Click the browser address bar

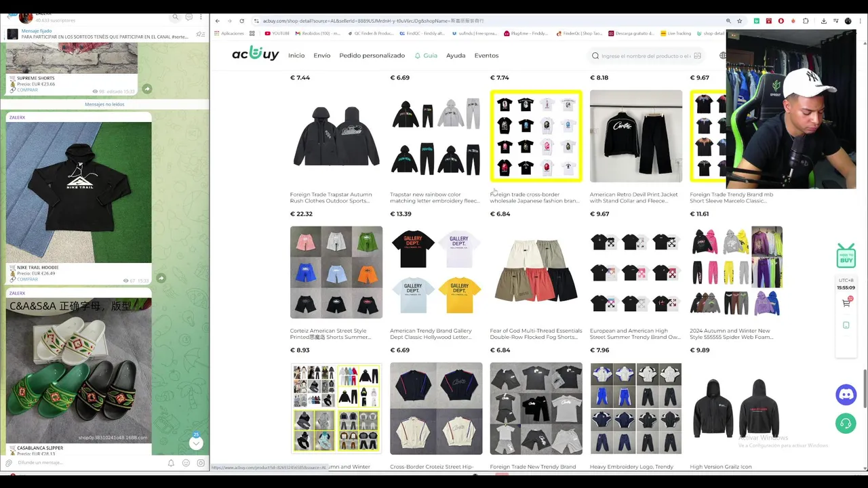tap(488, 21)
